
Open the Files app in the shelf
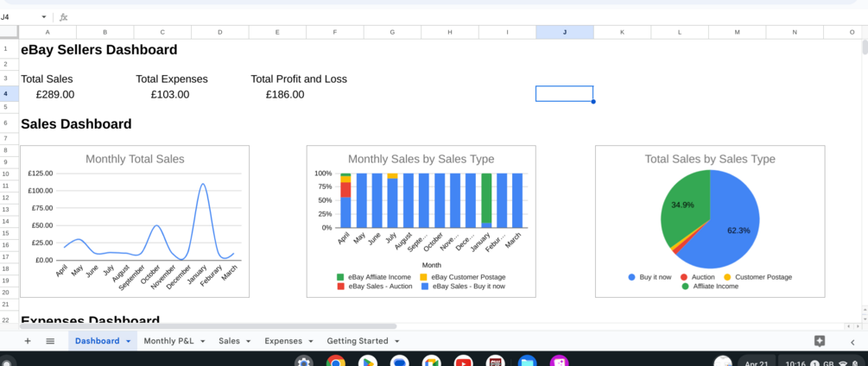[x=528, y=363]
